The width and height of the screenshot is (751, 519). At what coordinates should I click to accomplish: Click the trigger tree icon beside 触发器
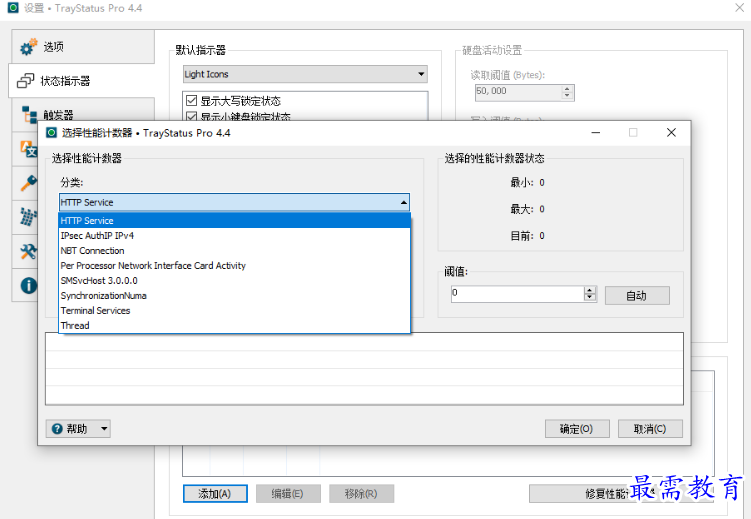tap(29, 114)
